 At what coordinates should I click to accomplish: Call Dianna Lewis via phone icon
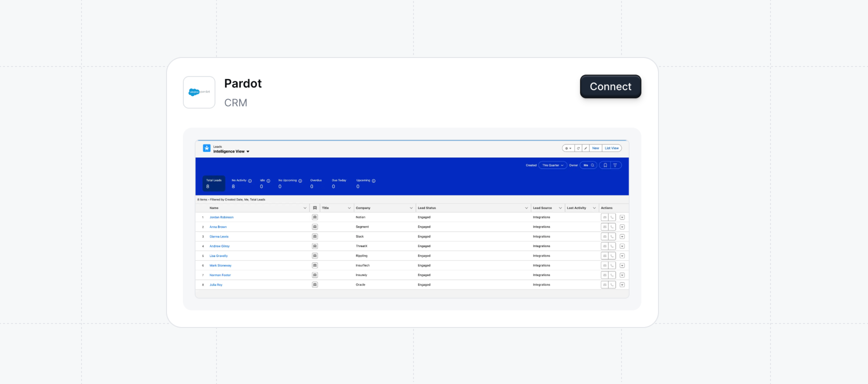[x=612, y=236]
